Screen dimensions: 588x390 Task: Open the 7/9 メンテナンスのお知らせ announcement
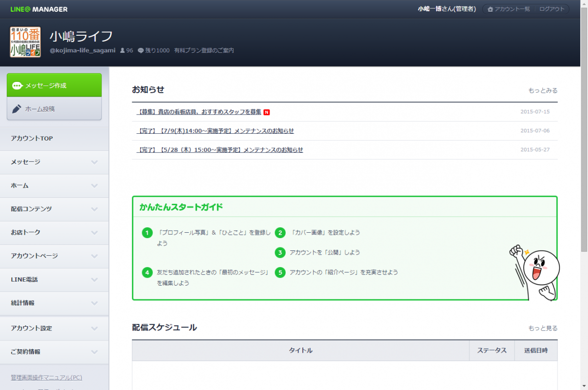(x=215, y=131)
